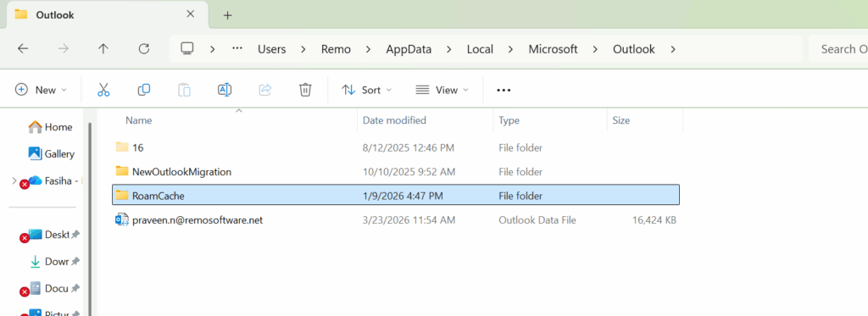Click Remo in the address breadcrumb

click(336, 48)
